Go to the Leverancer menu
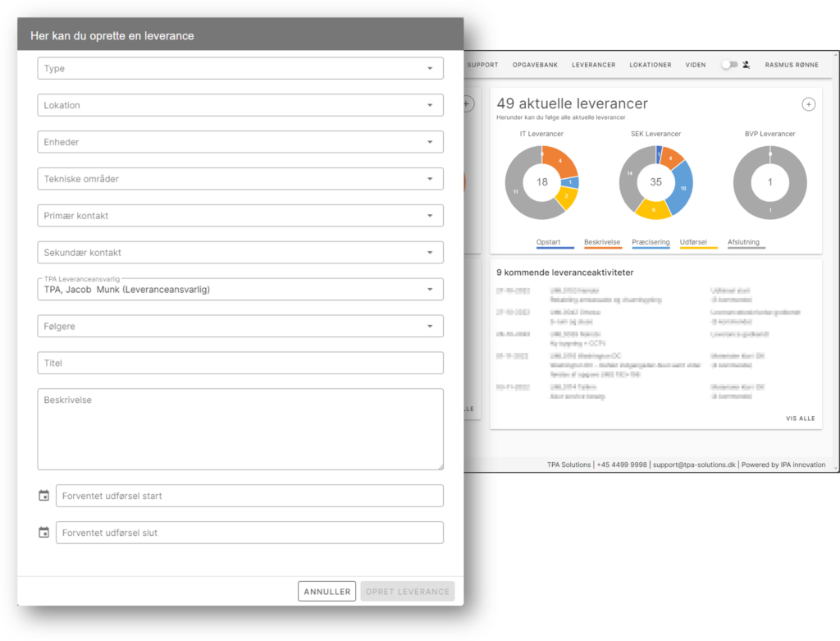Viewport: 840px width, 641px height. point(594,65)
